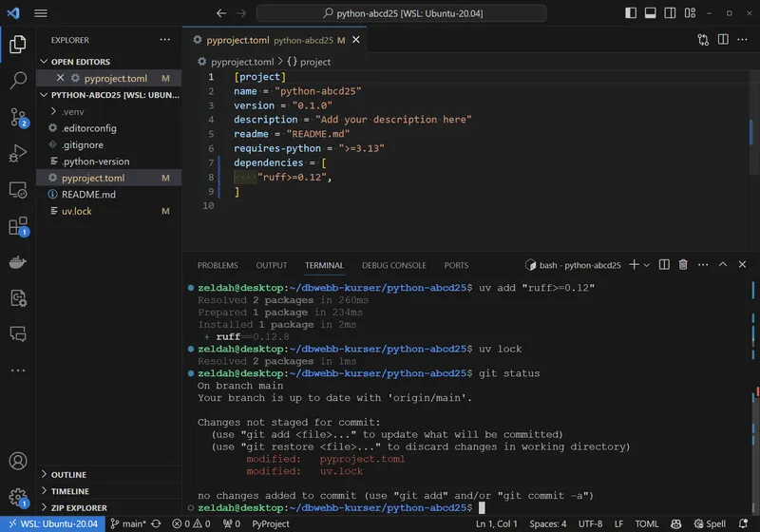
Task: Open terminal panel more actions
Action: (703, 264)
